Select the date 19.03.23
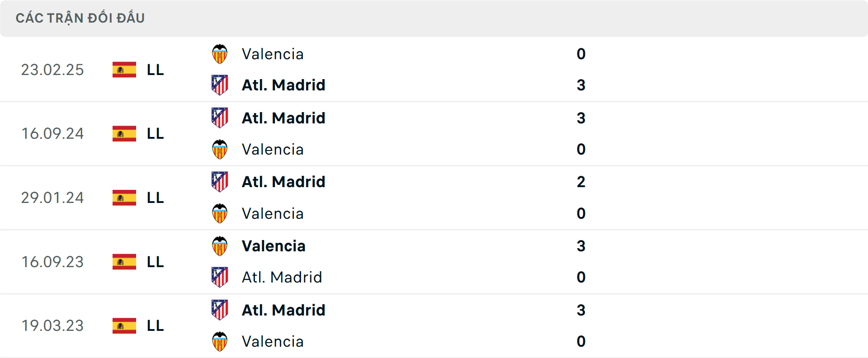The image size is (868, 358). (52, 325)
